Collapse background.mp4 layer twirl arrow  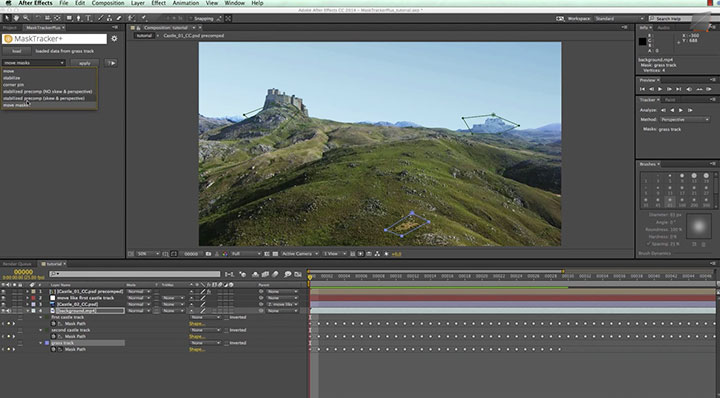tap(27, 311)
